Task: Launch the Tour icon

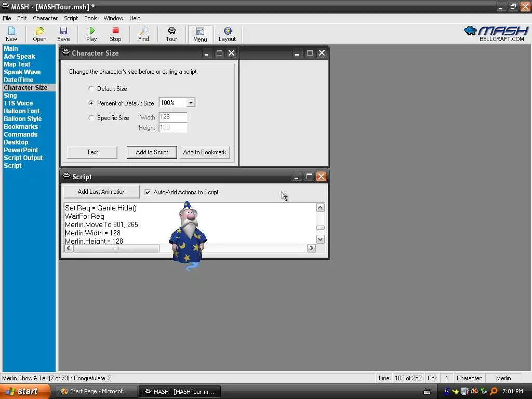Action: (171, 34)
